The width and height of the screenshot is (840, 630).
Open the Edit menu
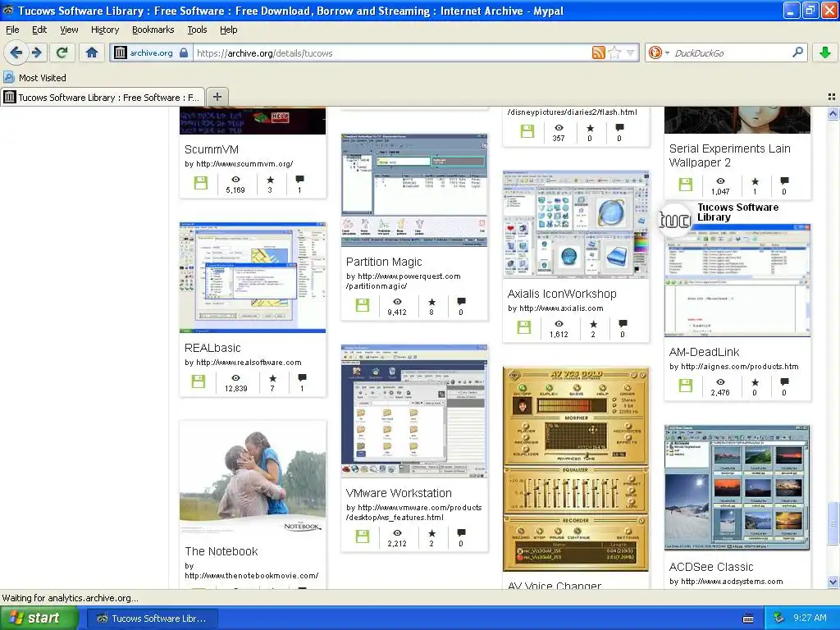(x=39, y=30)
